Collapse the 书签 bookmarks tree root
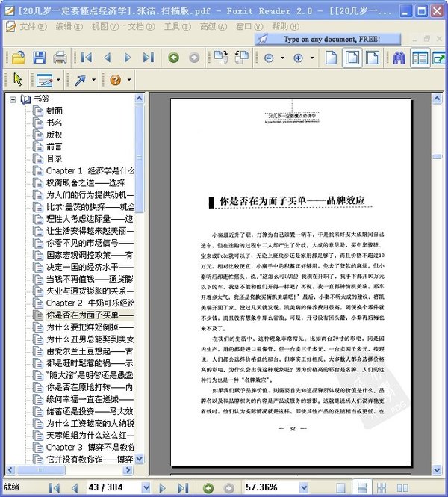Image resolution: width=448 pixels, height=497 pixels. click(x=13, y=100)
